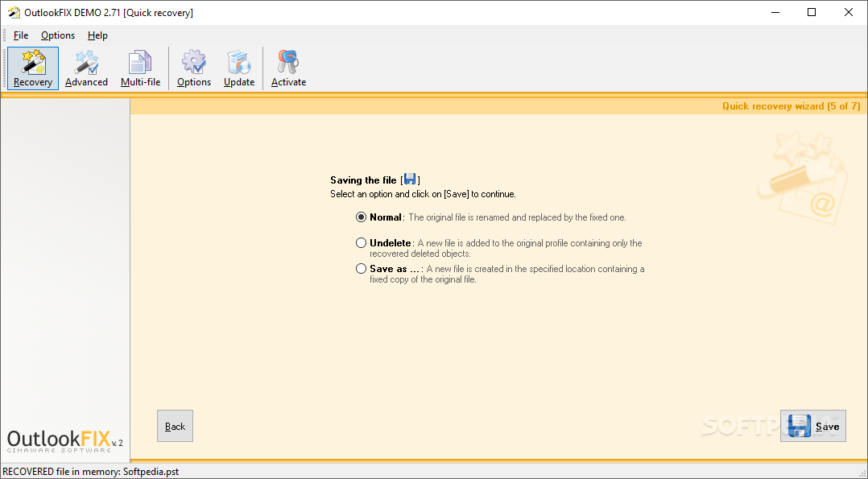Go Back to previous wizard step

coord(175,426)
